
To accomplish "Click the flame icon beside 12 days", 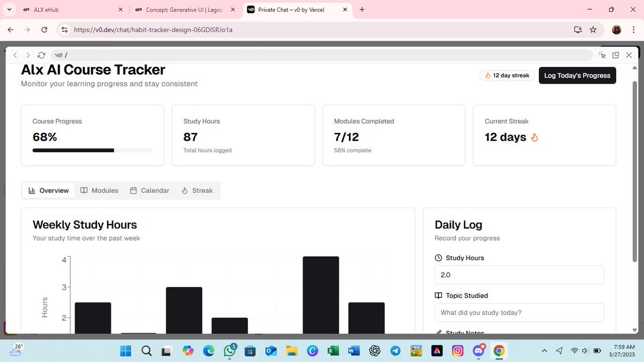I will click(535, 137).
